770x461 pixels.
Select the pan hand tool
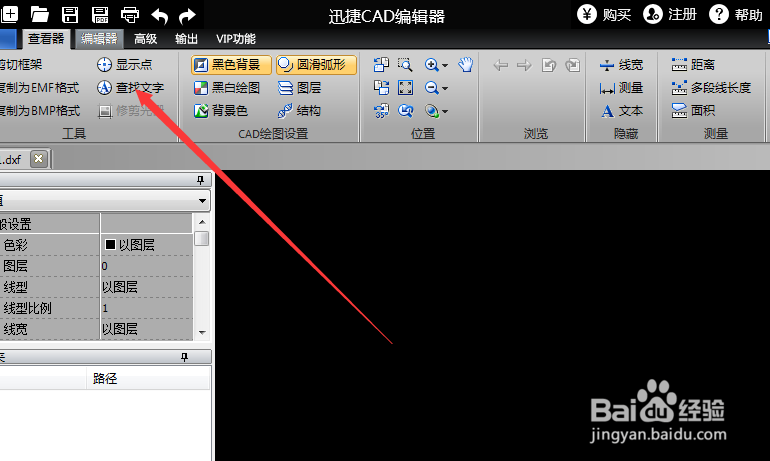point(466,64)
